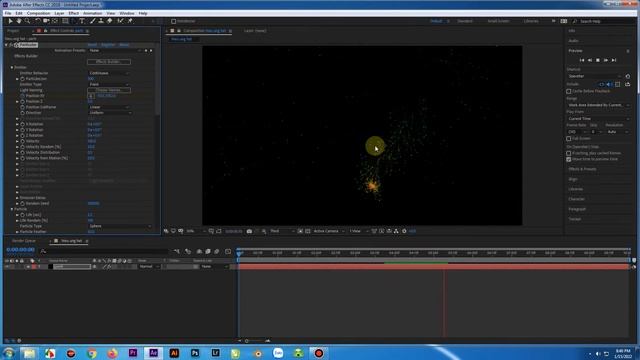Image resolution: width=640 pixels, height=360 pixels.
Task: Step forward one frame in Preview panel
Action: click(606, 60)
